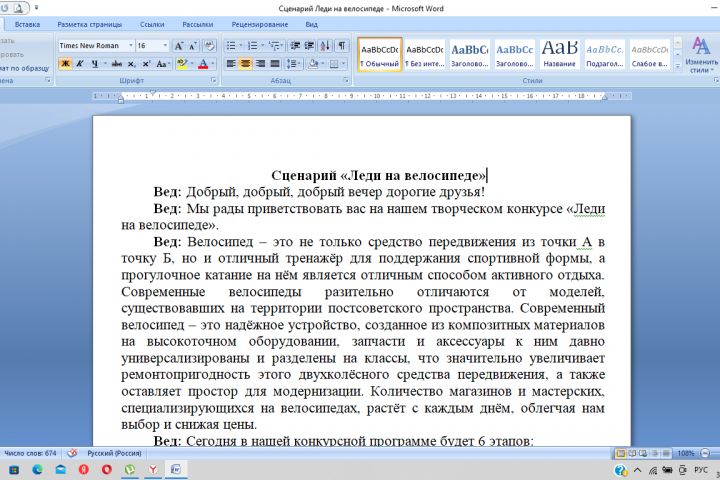Viewport: 720px width, 480px height.
Task: Open bulleted list dropdown arrow
Action: point(241,45)
